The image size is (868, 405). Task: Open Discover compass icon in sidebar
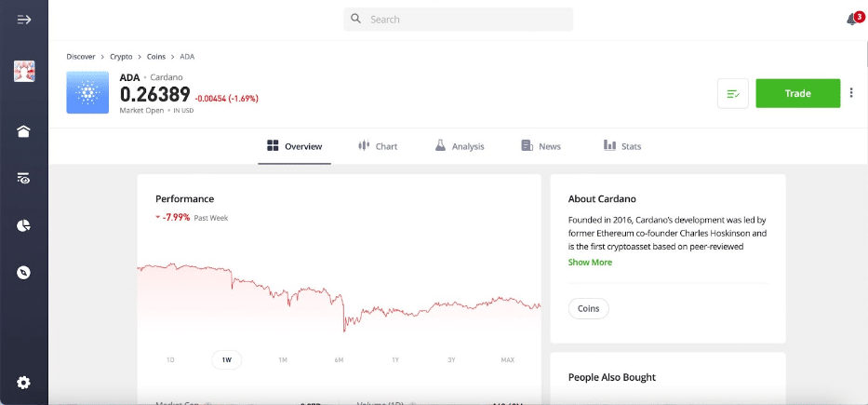[x=24, y=273]
